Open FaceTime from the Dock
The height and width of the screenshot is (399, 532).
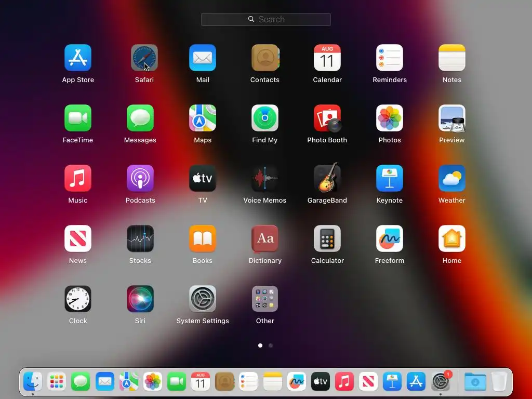pos(177,382)
